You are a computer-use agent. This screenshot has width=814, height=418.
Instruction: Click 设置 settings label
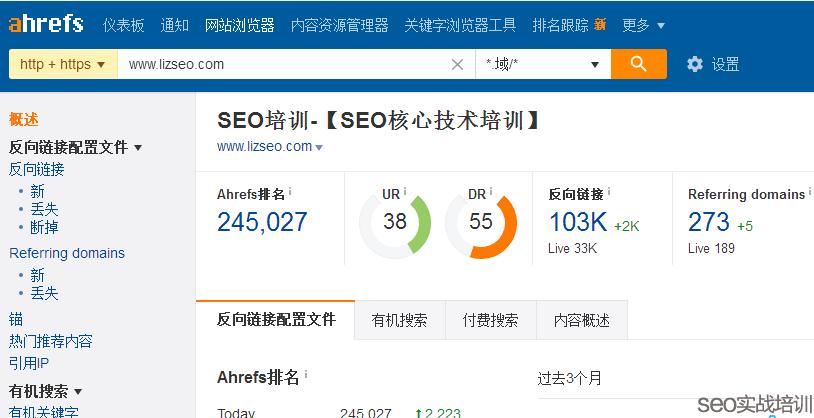pos(725,64)
